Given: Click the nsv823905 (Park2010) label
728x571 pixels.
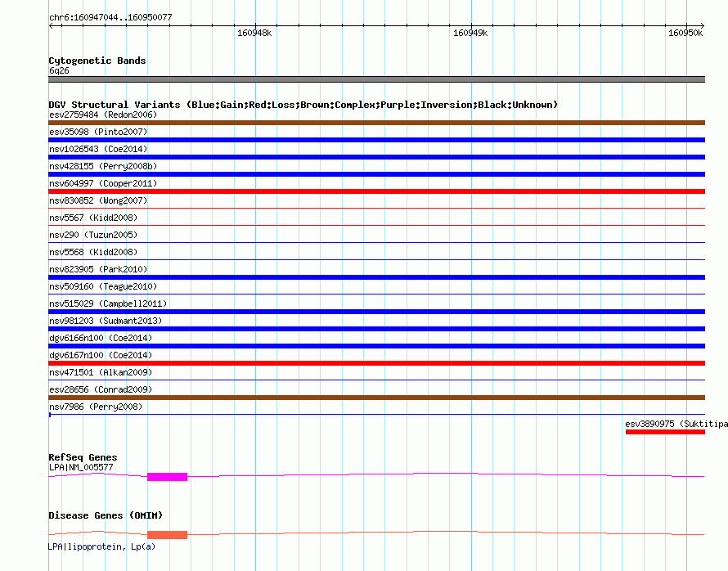Looking at the screenshot, I should tap(98, 269).
